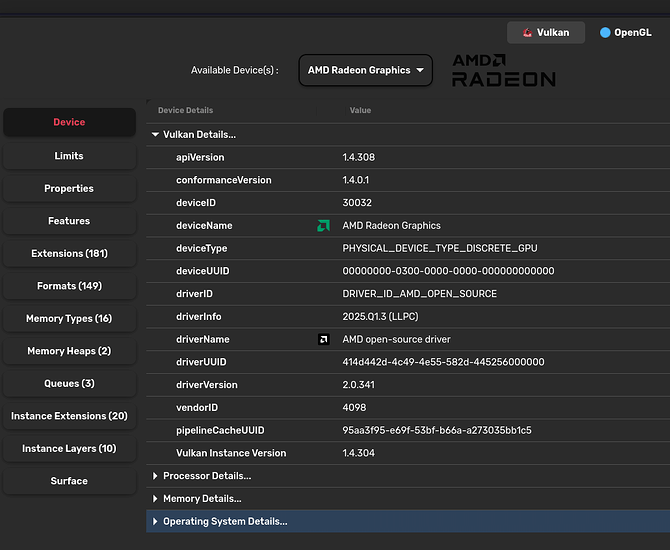This screenshot has width=670, height=550.
Task: Select the deviceType row label
Action: point(202,248)
